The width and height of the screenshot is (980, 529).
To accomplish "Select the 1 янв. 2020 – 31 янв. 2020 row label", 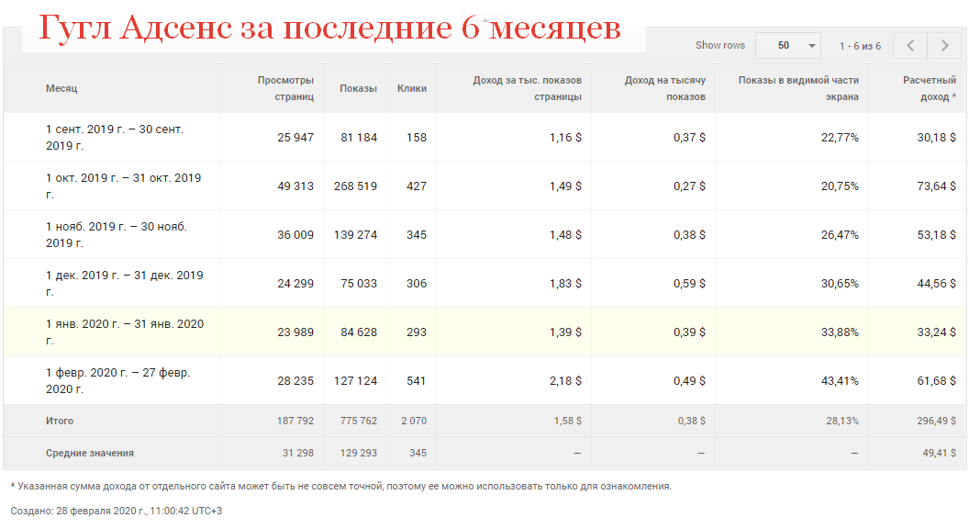I will pos(125,332).
